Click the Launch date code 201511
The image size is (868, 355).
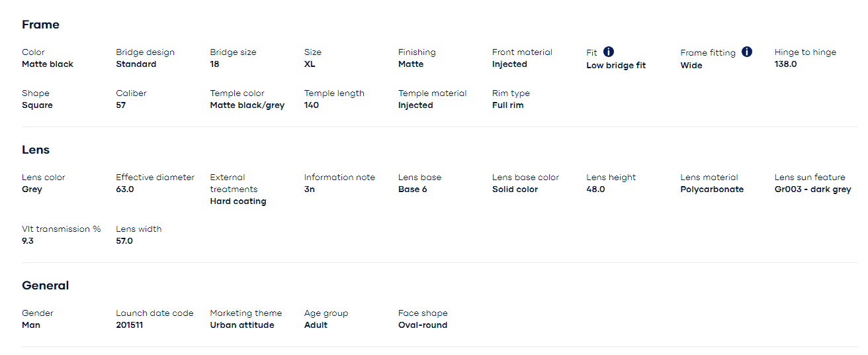(x=130, y=325)
